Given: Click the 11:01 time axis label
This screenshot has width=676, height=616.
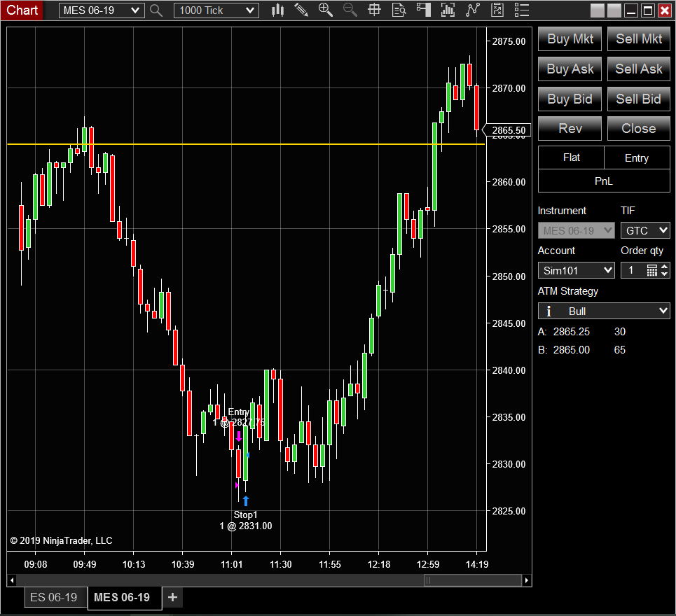Looking at the screenshot, I should coord(231,564).
